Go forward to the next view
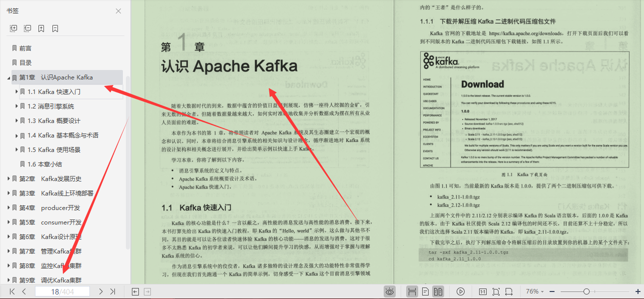This screenshot has width=644, height=299. pos(147,291)
